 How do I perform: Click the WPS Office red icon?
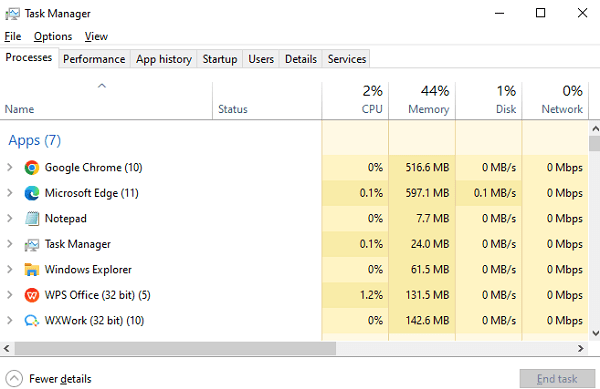click(x=32, y=295)
